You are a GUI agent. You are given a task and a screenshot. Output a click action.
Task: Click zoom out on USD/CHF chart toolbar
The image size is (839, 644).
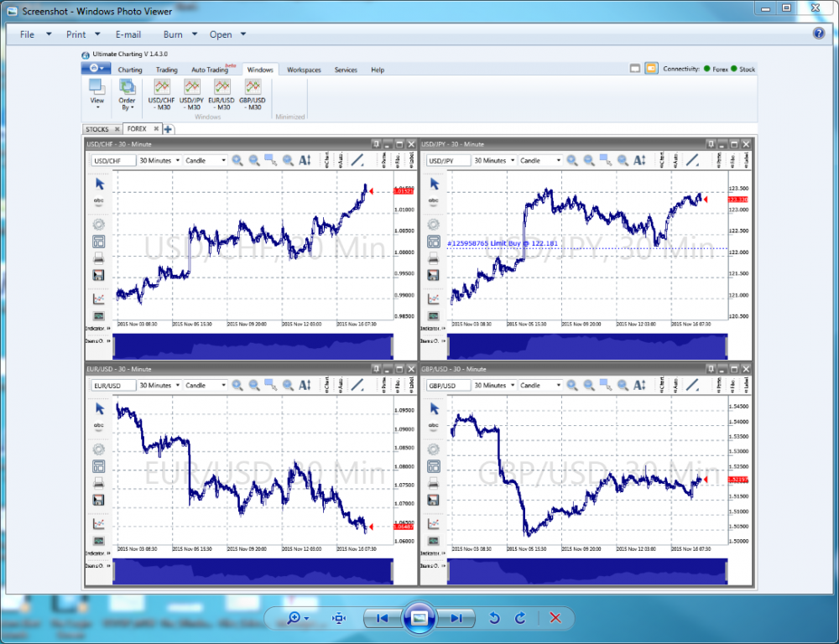254,160
